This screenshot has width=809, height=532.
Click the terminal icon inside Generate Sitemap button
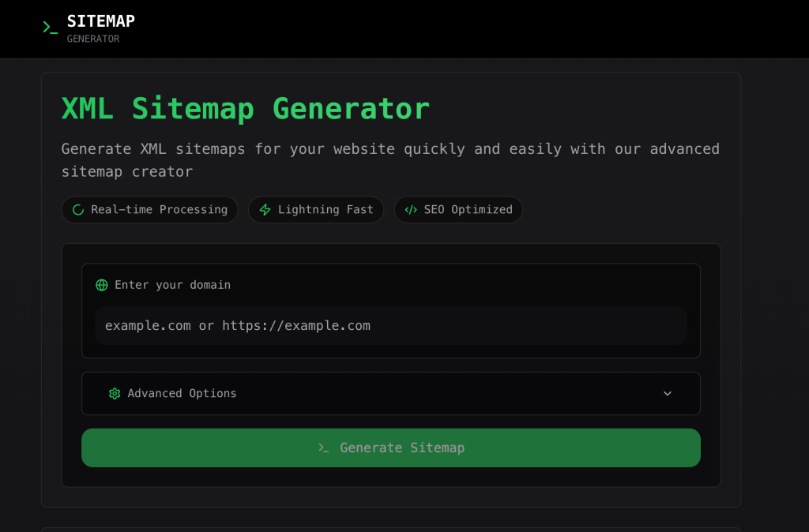point(323,448)
